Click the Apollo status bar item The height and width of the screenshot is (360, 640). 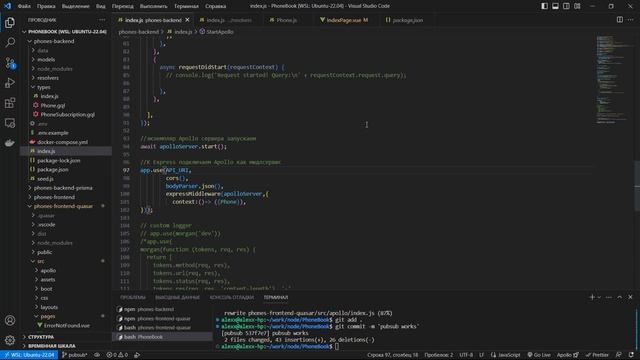568,355
